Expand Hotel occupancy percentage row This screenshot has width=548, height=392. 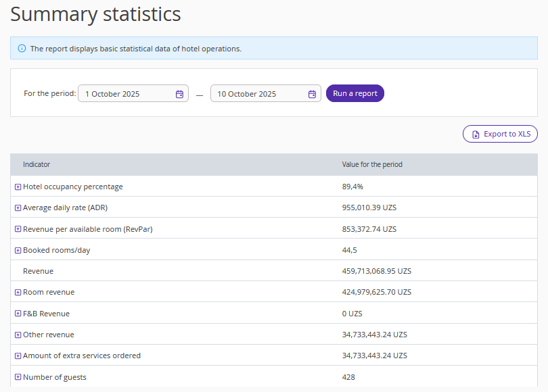click(x=18, y=187)
